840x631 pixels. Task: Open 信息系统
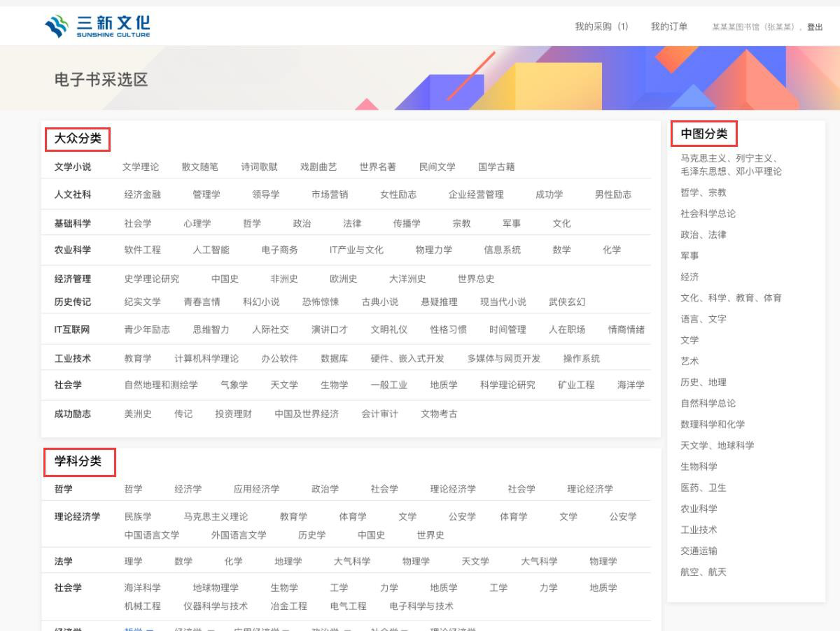click(x=503, y=250)
